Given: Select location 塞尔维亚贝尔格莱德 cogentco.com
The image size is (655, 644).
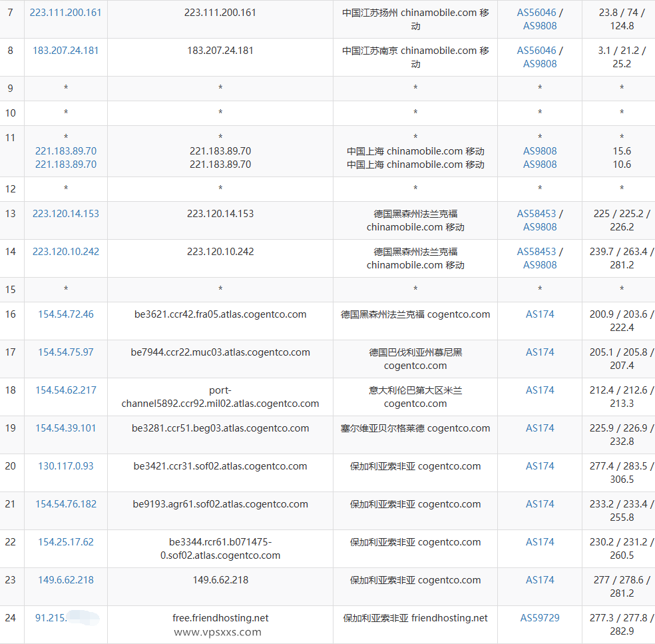Looking at the screenshot, I should [x=415, y=428].
